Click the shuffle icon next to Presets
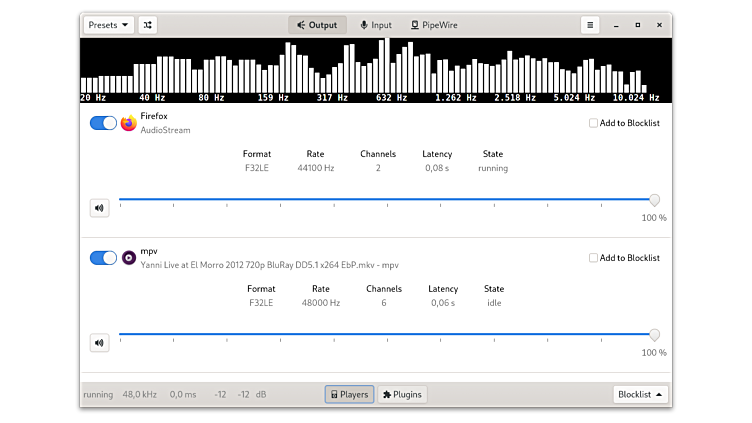This screenshot has height=423, width=752. pos(148,25)
